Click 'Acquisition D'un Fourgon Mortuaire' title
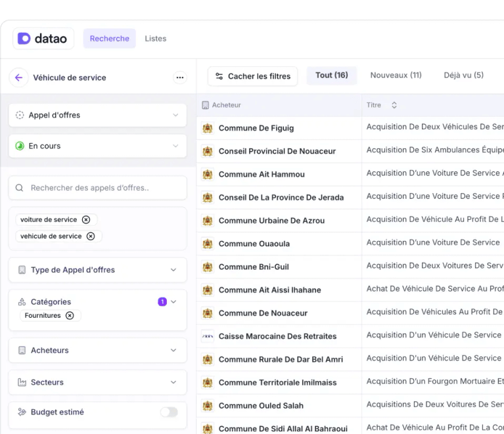The image size is (504, 434). [x=435, y=381]
